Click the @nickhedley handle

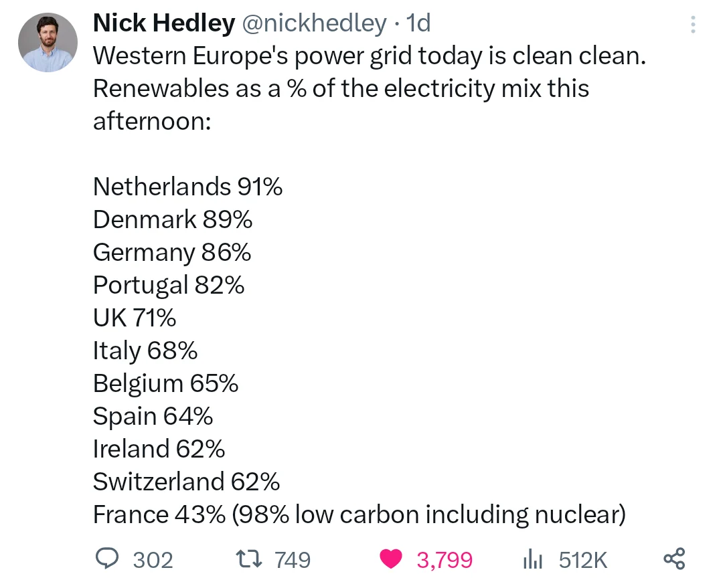tap(313, 23)
